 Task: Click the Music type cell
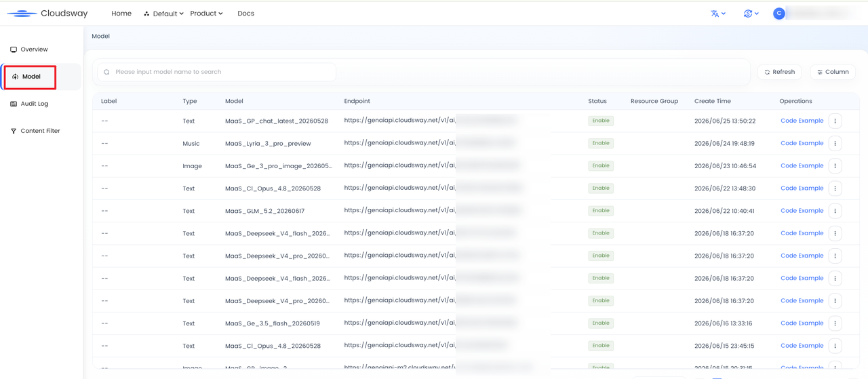pyautogui.click(x=191, y=144)
